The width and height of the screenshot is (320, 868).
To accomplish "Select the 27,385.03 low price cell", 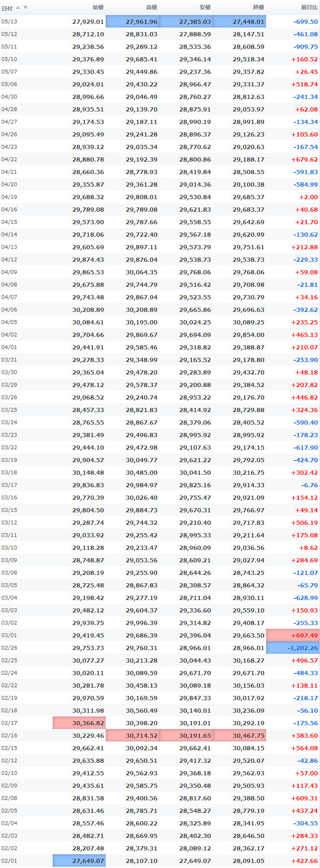I will (x=186, y=22).
